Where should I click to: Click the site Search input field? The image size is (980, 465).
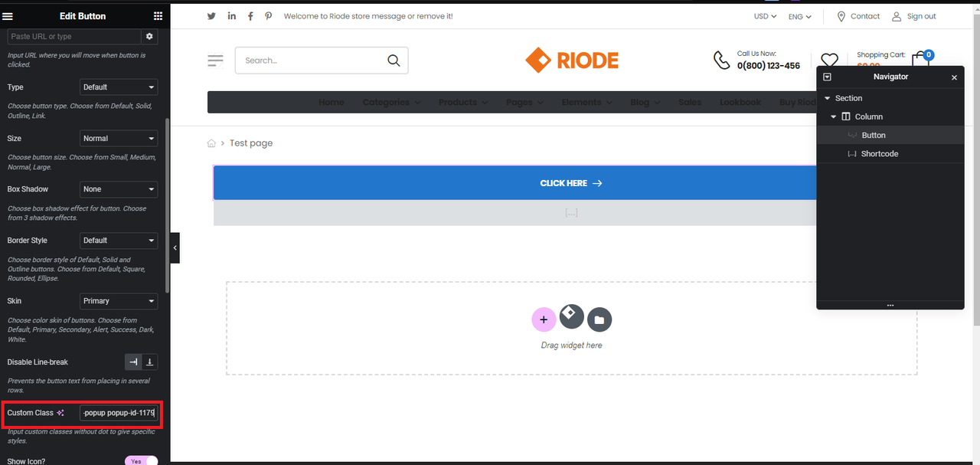310,61
